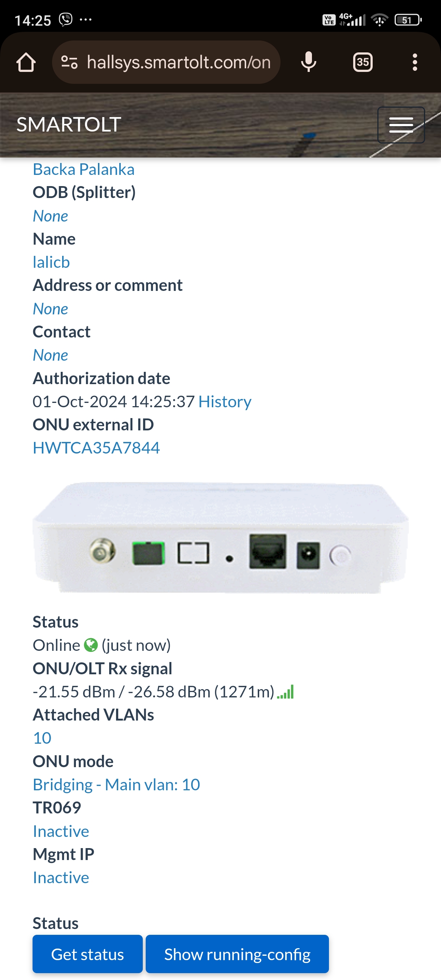Edit the ODB Splitter None value

50,216
